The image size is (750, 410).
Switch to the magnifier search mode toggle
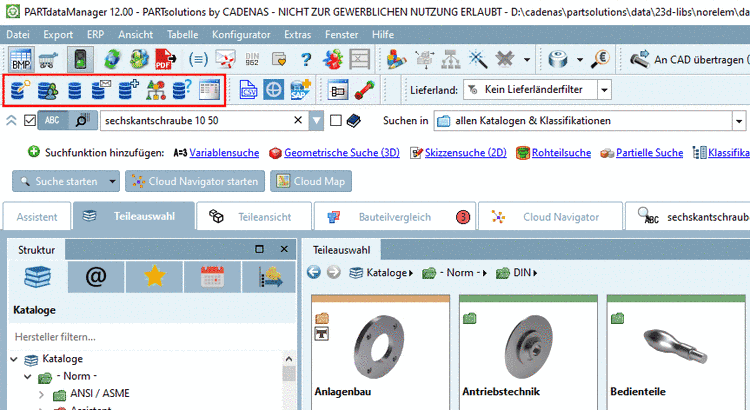[83, 120]
